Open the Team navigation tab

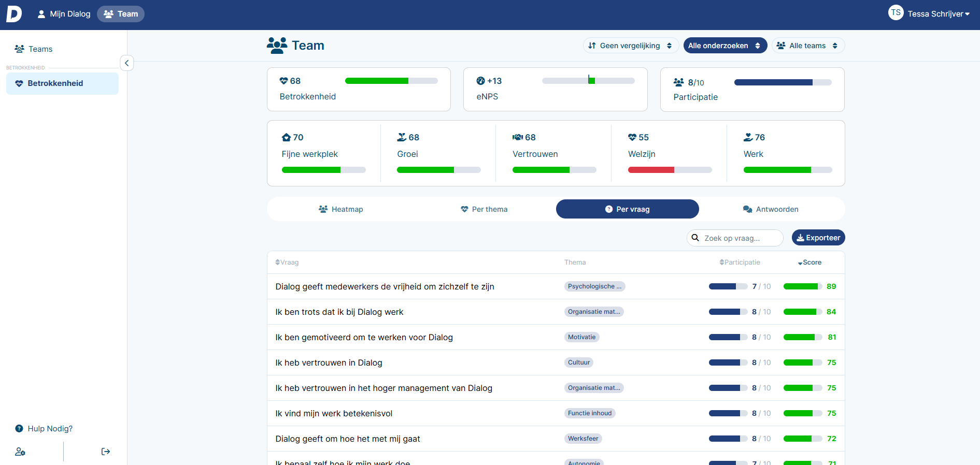[x=121, y=14]
